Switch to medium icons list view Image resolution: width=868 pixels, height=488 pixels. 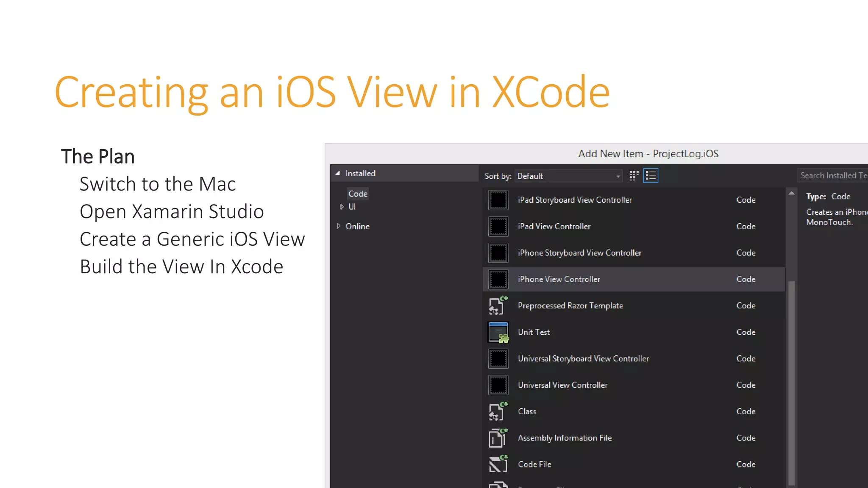pos(651,176)
